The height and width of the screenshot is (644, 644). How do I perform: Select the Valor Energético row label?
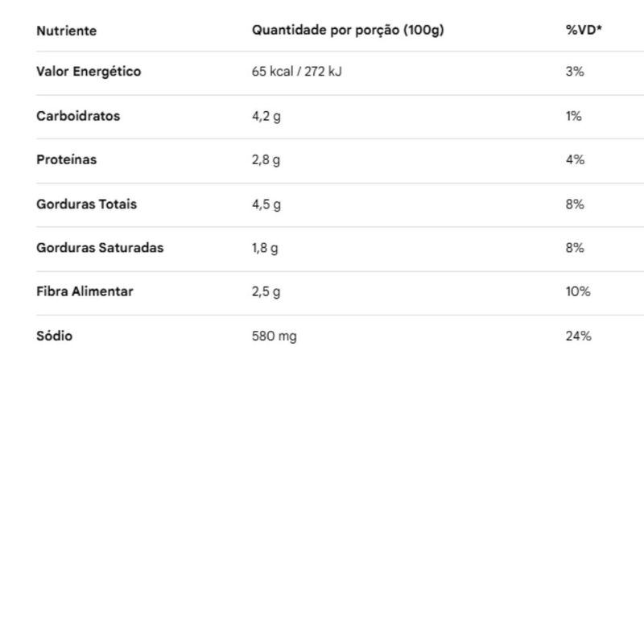[x=89, y=72]
